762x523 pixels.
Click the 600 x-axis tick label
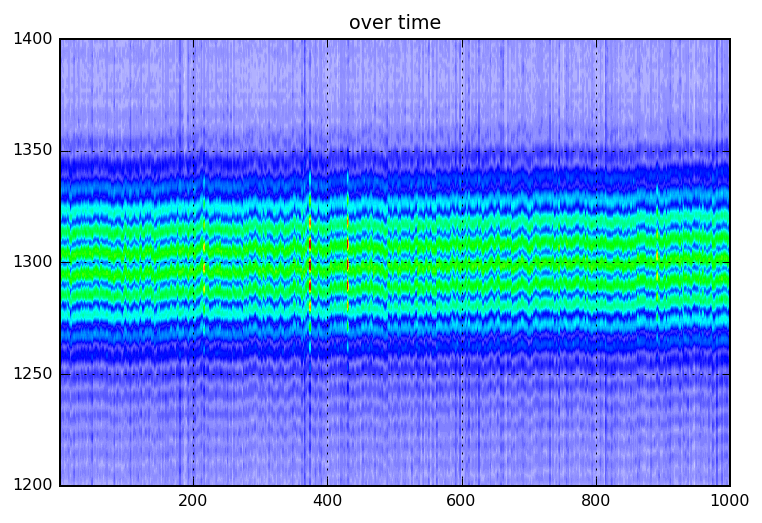[462, 502]
